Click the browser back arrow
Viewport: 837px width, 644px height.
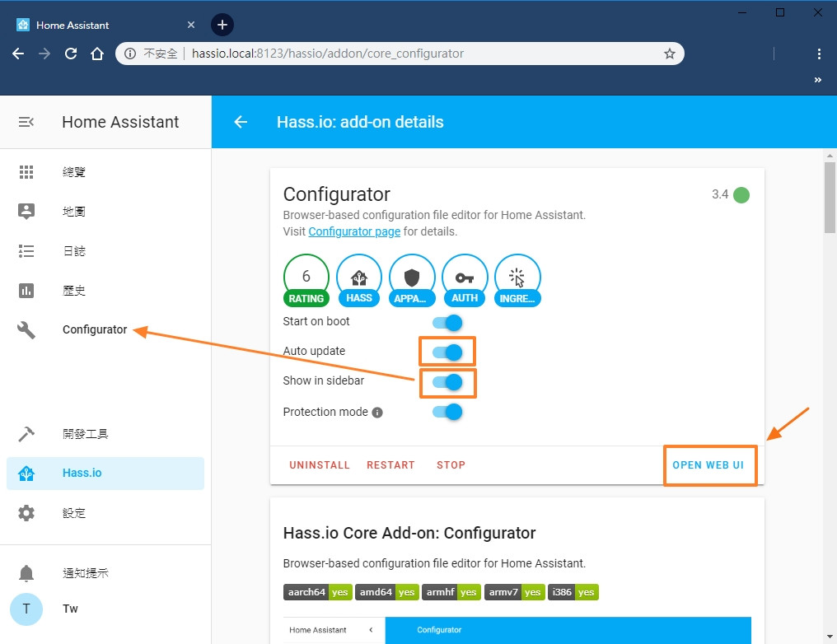(18, 54)
